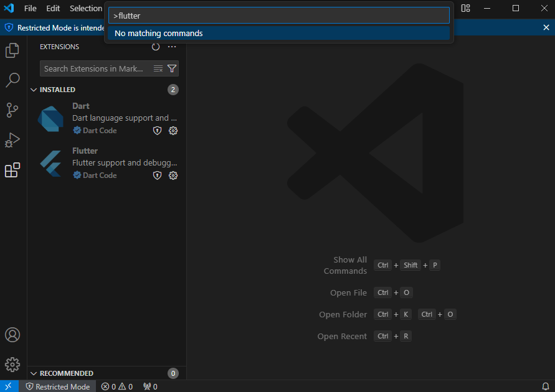The height and width of the screenshot is (392, 555).
Task: Close the VS Code window
Action: click(x=544, y=8)
